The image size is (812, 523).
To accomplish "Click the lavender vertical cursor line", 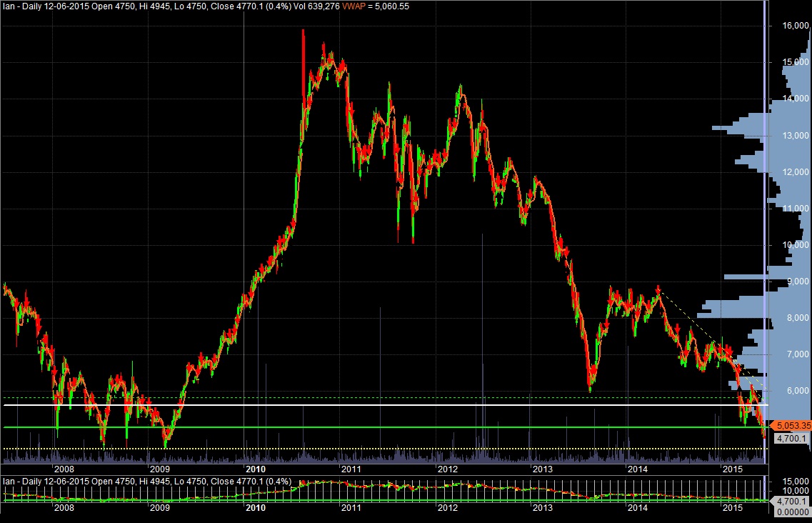I will 766,214.
